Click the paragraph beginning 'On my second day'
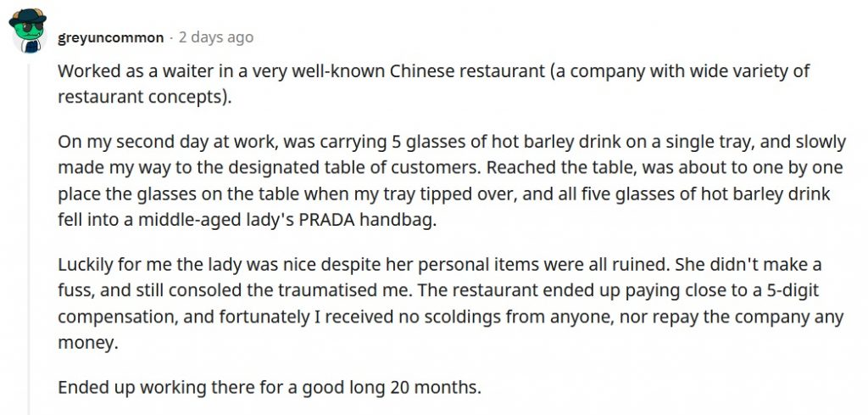Screen dimensions: 868x415 451,181
